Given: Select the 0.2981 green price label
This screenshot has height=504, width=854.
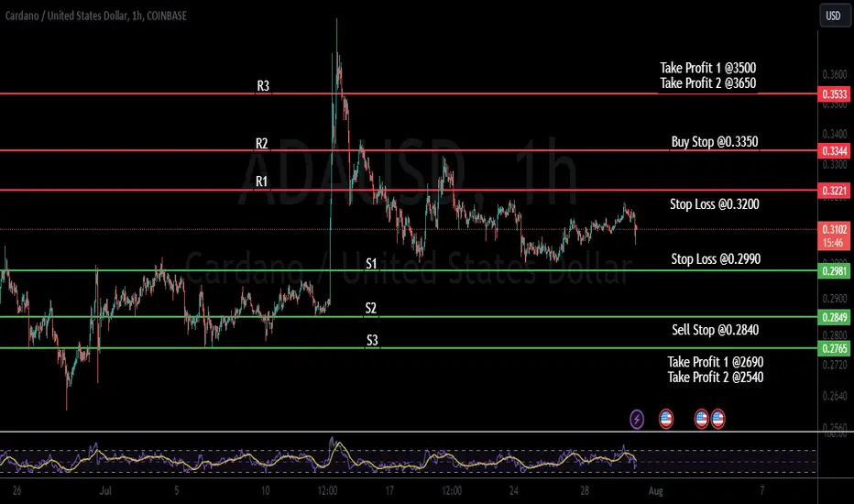Looking at the screenshot, I should 835,271.
